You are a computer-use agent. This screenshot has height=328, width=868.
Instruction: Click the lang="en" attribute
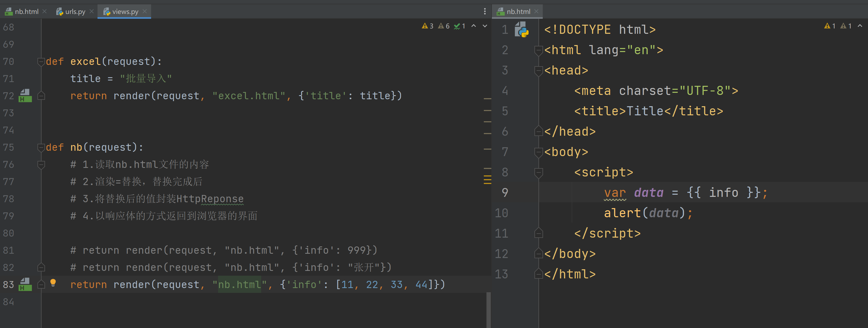(x=622, y=50)
